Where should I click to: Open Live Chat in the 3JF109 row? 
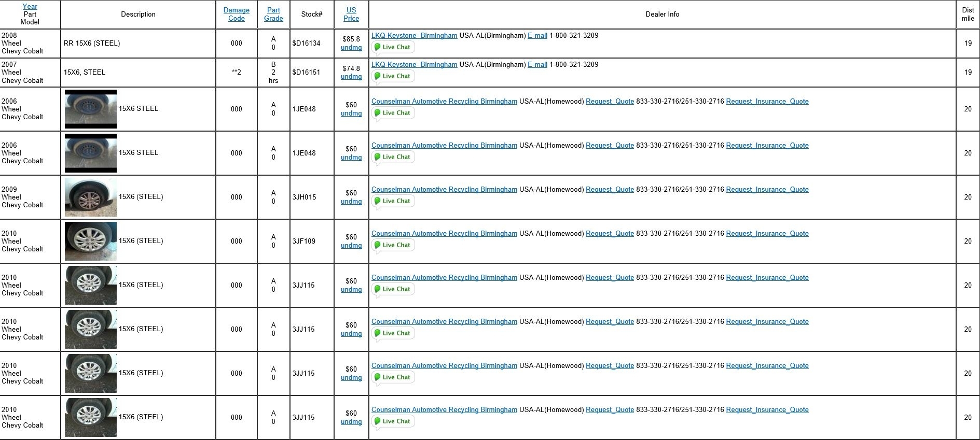(x=393, y=245)
